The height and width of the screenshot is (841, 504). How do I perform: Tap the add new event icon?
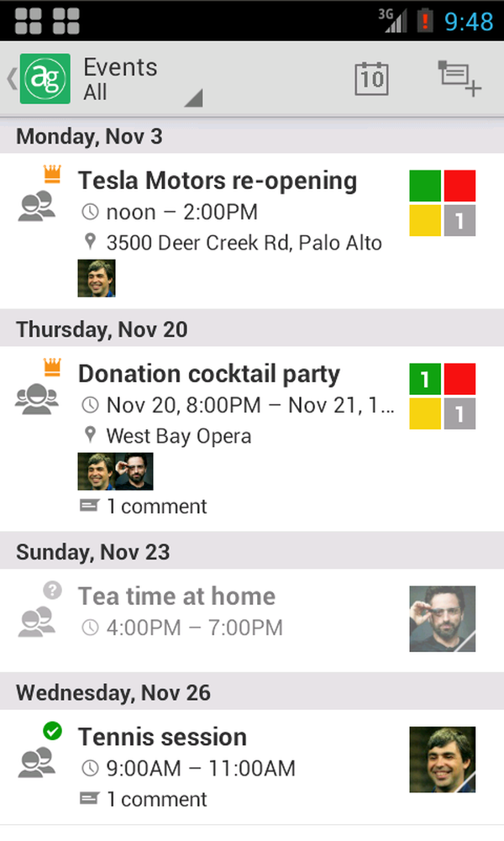coord(459,79)
